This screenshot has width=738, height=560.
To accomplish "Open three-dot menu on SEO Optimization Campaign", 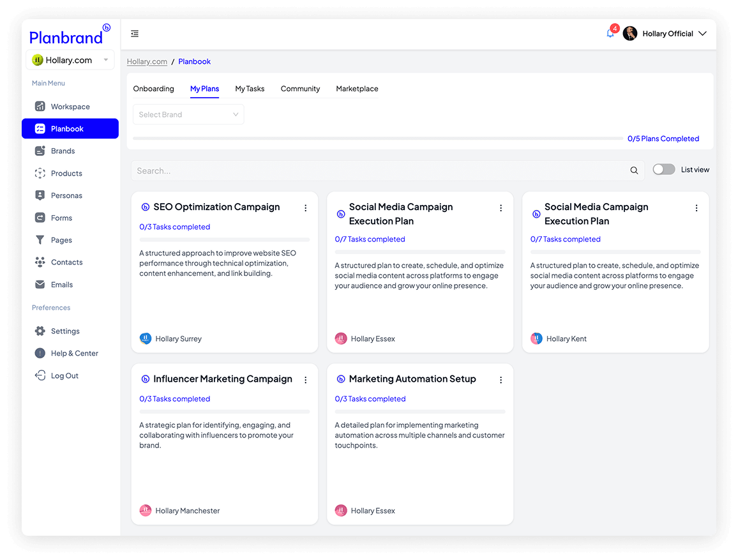I will (x=305, y=208).
